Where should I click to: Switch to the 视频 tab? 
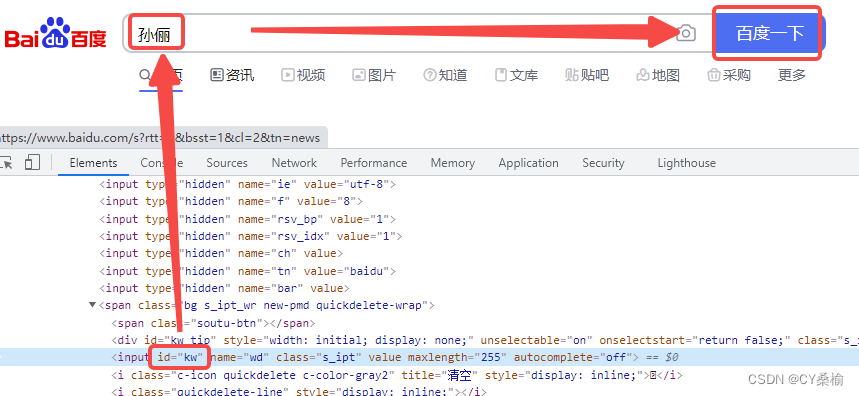(x=303, y=75)
